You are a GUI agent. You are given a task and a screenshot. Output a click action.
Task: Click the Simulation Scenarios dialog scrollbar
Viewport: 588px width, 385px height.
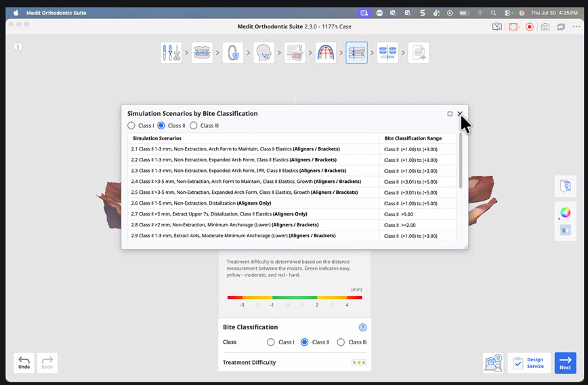pos(461,160)
